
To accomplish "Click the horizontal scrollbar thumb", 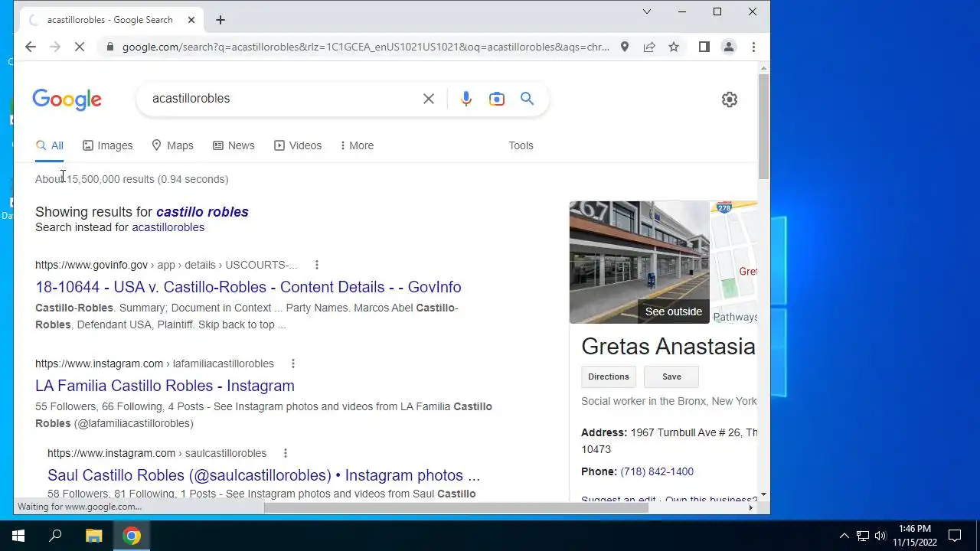I will [x=456, y=507].
